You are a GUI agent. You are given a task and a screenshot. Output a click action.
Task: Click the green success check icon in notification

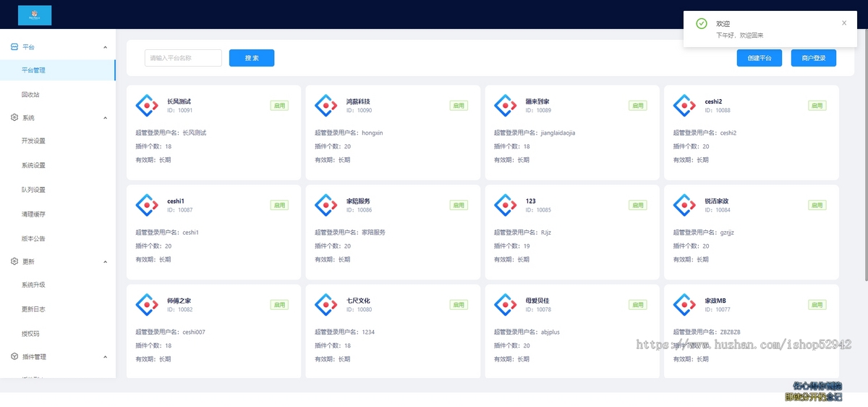point(701,24)
